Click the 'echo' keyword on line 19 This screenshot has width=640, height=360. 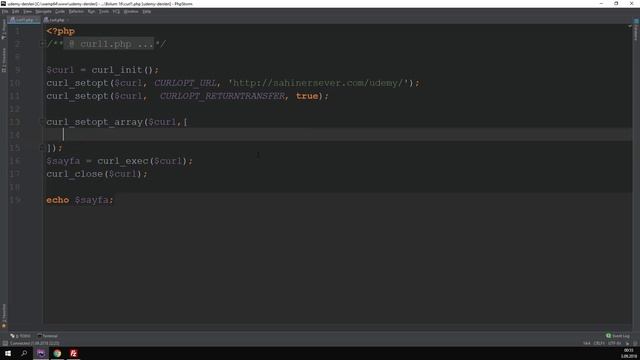coord(58,200)
